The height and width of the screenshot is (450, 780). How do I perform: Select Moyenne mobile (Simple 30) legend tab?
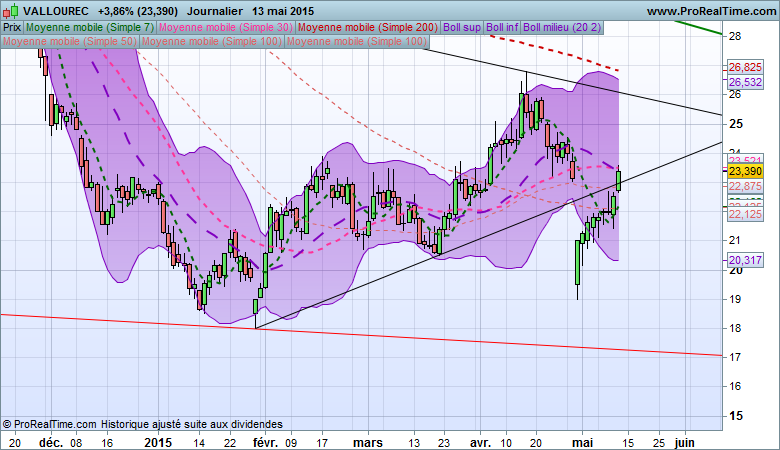pyautogui.click(x=226, y=27)
